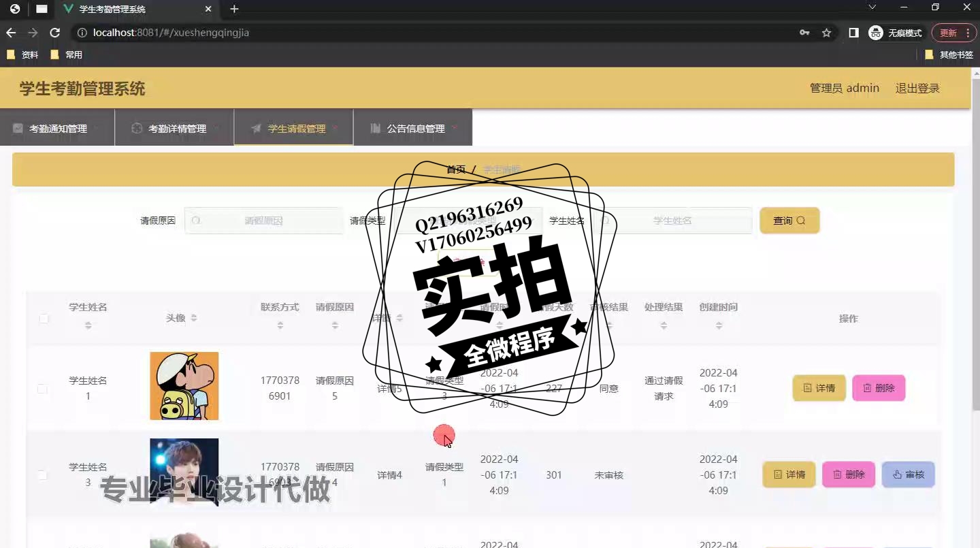
Task: Open 公告信息管理 menu
Action: point(412,128)
